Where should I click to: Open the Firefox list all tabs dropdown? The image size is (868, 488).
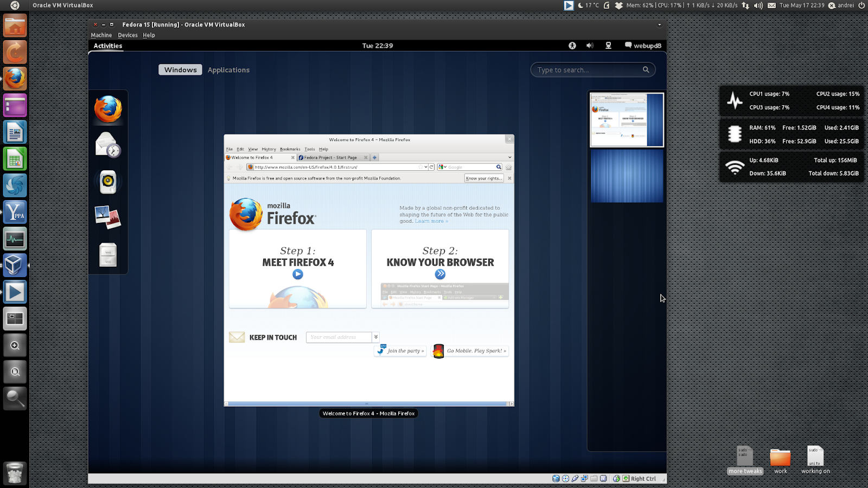pyautogui.click(x=509, y=157)
